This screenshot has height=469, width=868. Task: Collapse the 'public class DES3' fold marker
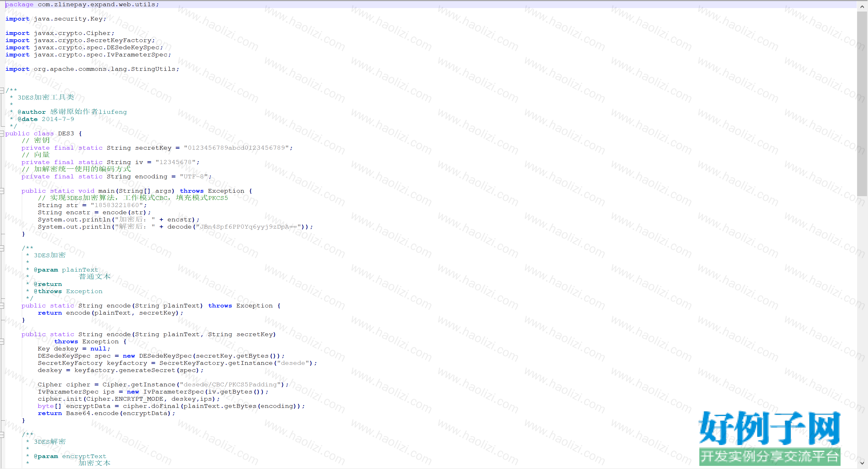click(2, 133)
